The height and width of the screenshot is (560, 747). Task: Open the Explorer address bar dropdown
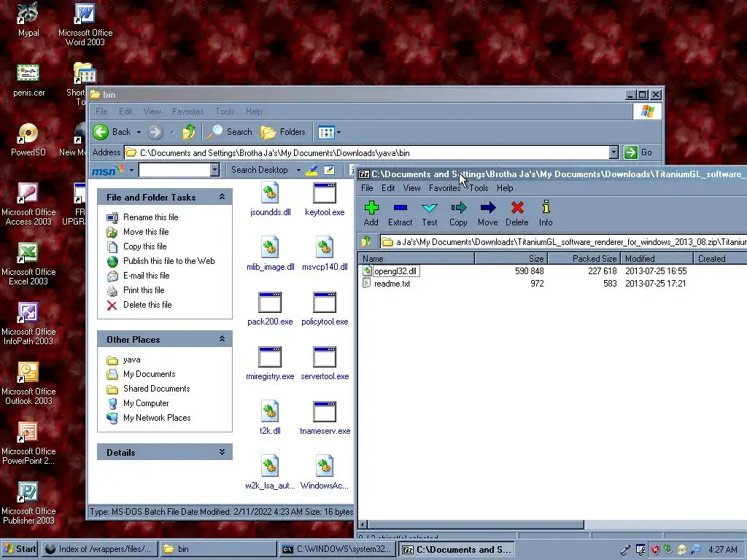coord(614,152)
